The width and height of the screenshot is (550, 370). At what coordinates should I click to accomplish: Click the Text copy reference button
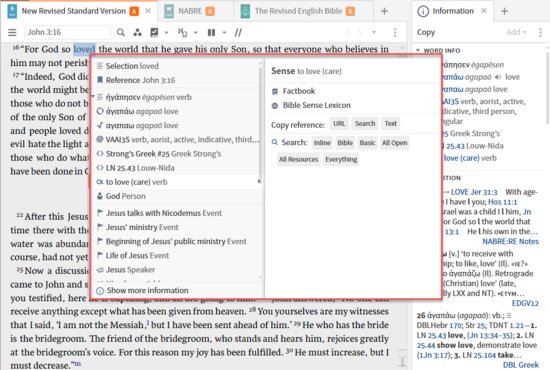pyautogui.click(x=390, y=123)
